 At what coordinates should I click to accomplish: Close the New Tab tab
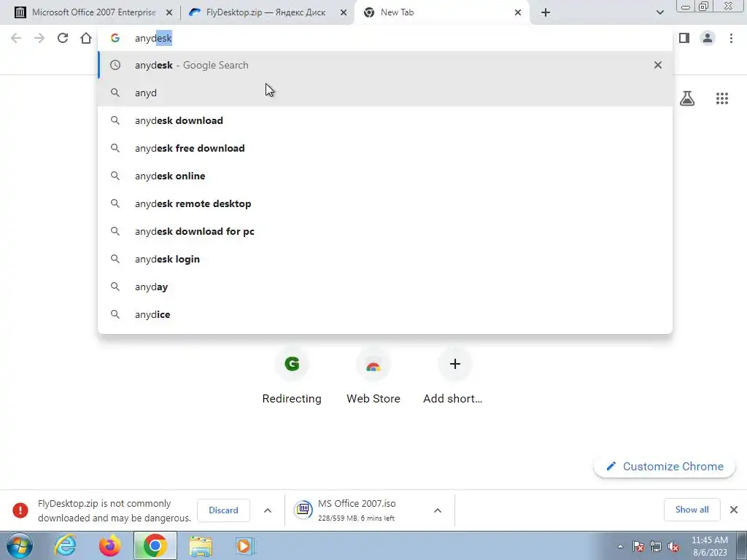tap(518, 12)
